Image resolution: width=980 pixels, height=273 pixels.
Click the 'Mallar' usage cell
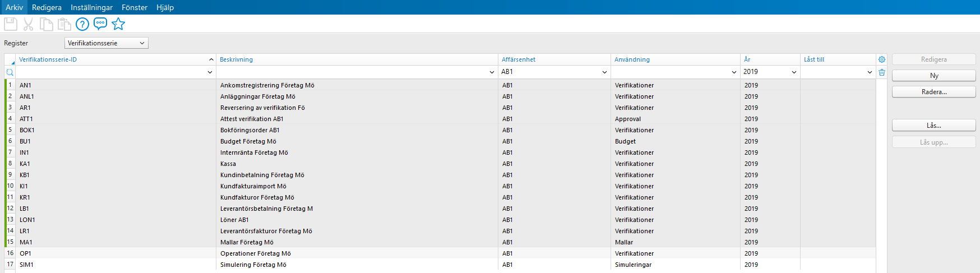coord(624,242)
